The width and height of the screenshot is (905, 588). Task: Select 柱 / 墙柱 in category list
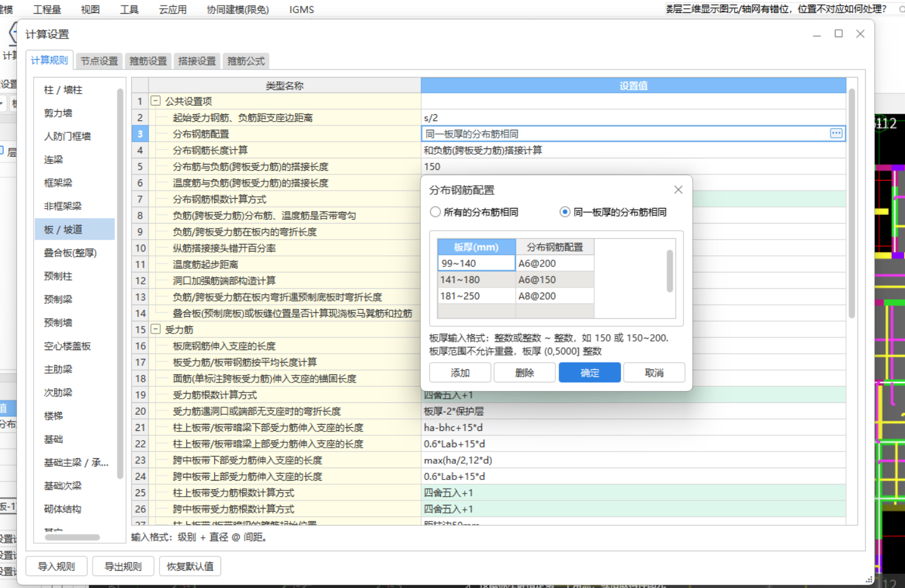coord(75,90)
